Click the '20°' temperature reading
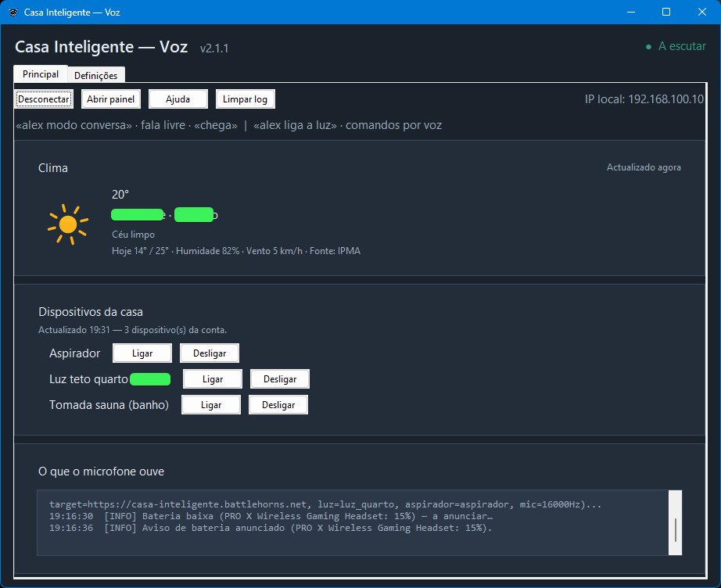Image resolution: width=721 pixels, height=588 pixels. 120,195
